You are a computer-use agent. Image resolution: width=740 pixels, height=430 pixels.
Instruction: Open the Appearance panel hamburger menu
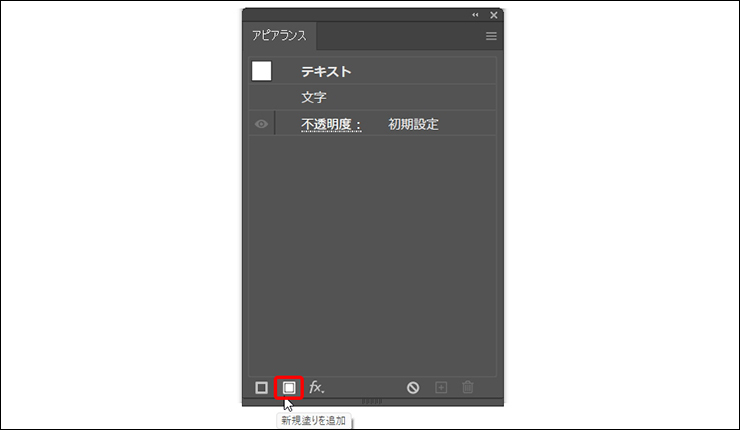click(491, 36)
